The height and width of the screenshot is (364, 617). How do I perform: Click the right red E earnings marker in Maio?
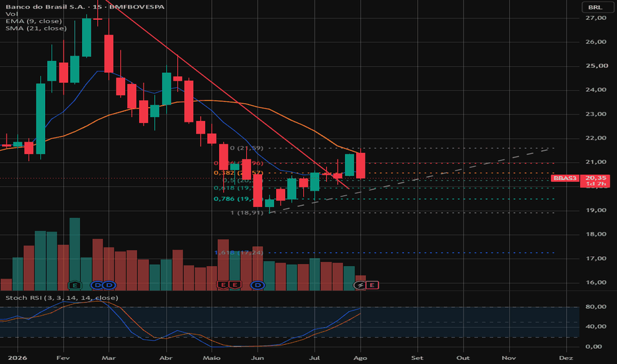235,285
